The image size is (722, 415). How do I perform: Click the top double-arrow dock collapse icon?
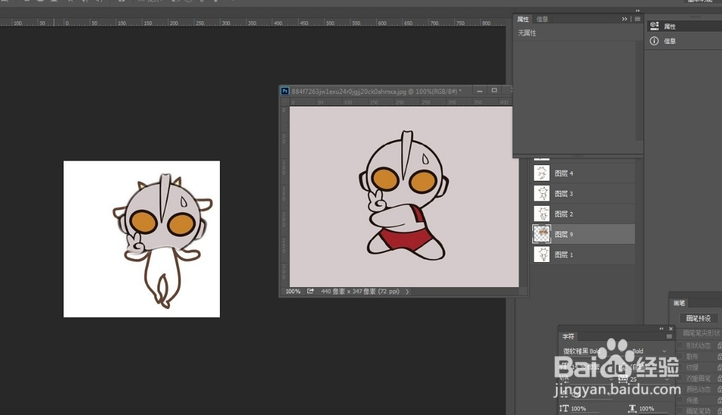tap(637, 11)
